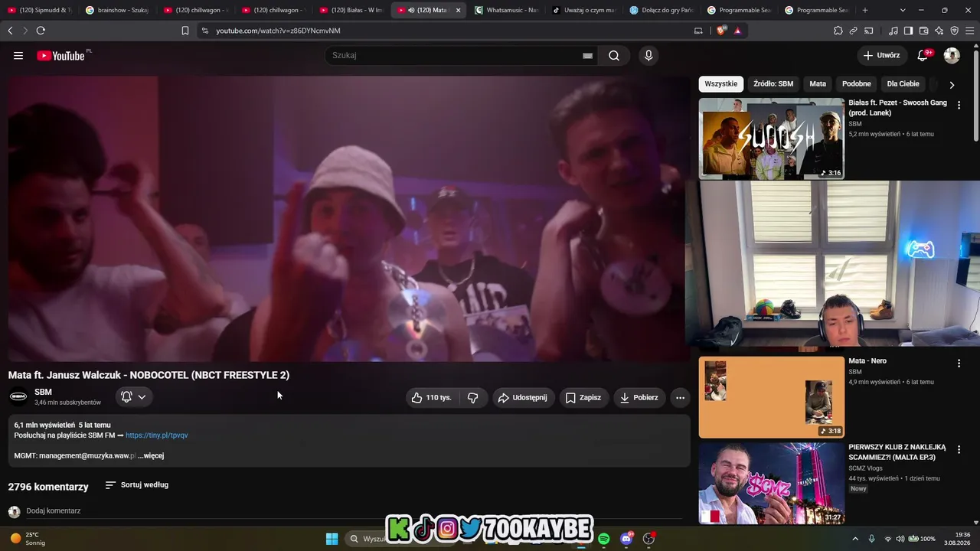This screenshot has height=551, width=980.
Task: Open YouTube notifications bell
Action: 924,55
